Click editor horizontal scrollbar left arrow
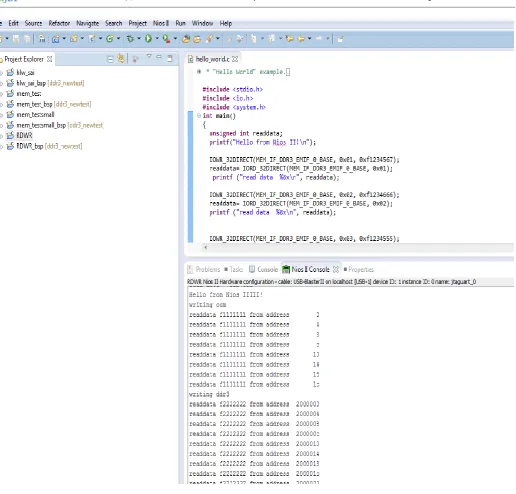This screenshot has width=516, height=494. pyautogui.click(x=205, y=247)
